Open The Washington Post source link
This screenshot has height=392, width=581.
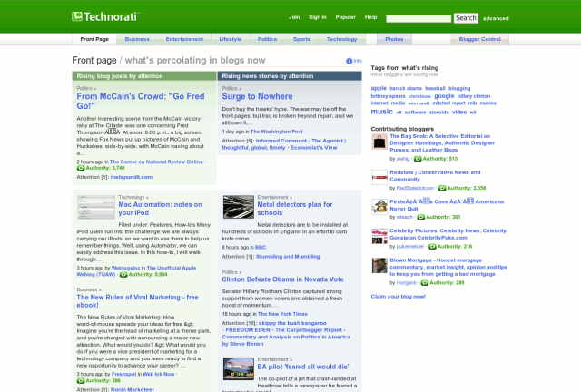click(x=276, y=132)
